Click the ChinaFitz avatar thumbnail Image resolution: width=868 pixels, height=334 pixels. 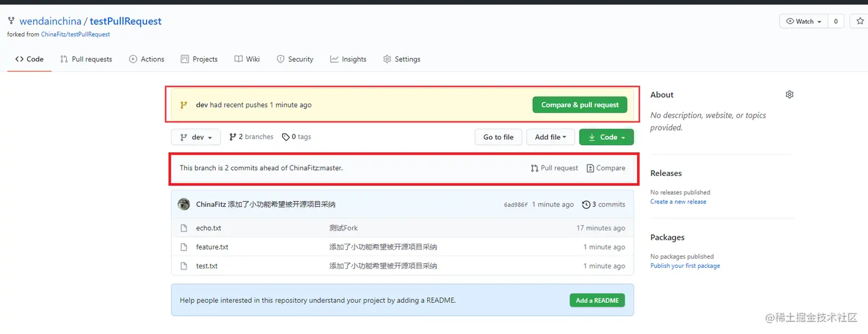[x=184, y=204]
